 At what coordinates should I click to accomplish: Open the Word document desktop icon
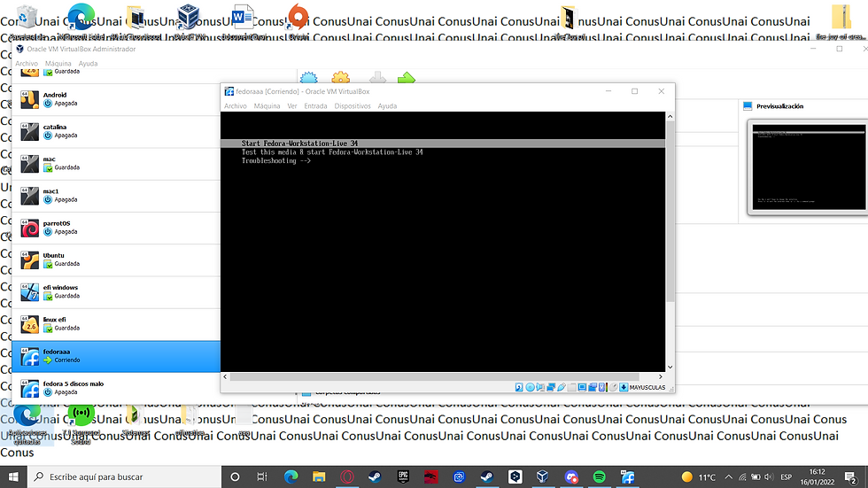(243, 21)
